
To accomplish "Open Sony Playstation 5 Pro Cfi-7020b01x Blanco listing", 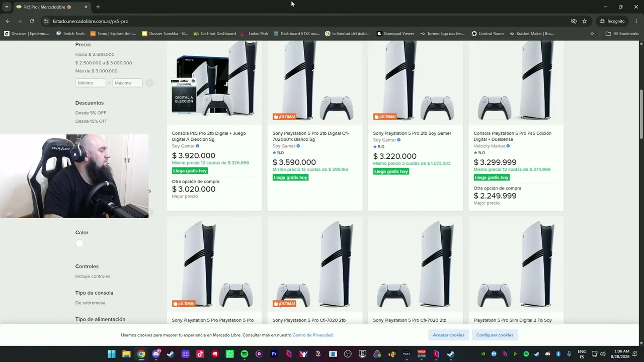I will 311,136.
